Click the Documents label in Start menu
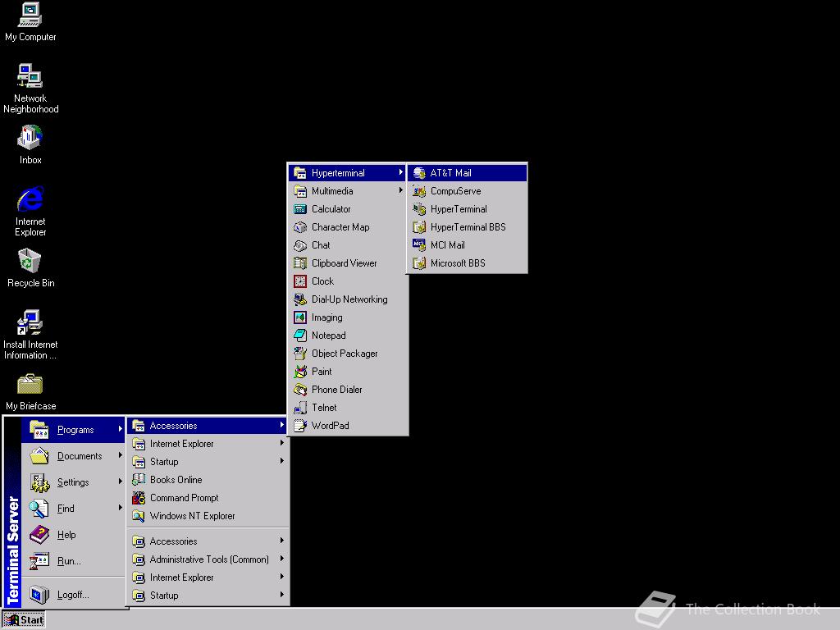Image resolution: width=840 pixels, height=630 pixels. [x=80, y=456]
